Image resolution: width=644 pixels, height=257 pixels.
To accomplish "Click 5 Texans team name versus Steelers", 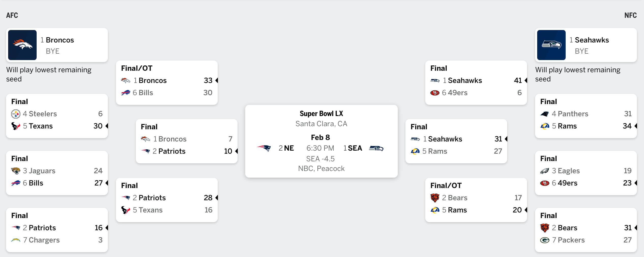I will click(x=41, y=126).
